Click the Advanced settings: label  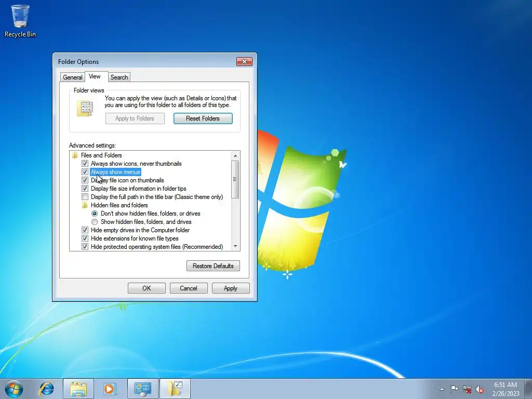92,145
